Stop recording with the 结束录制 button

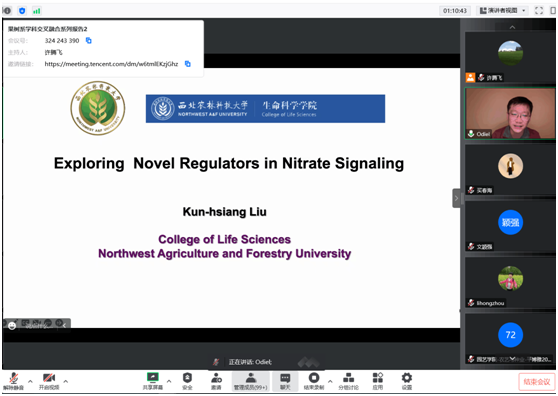(314, 381)
